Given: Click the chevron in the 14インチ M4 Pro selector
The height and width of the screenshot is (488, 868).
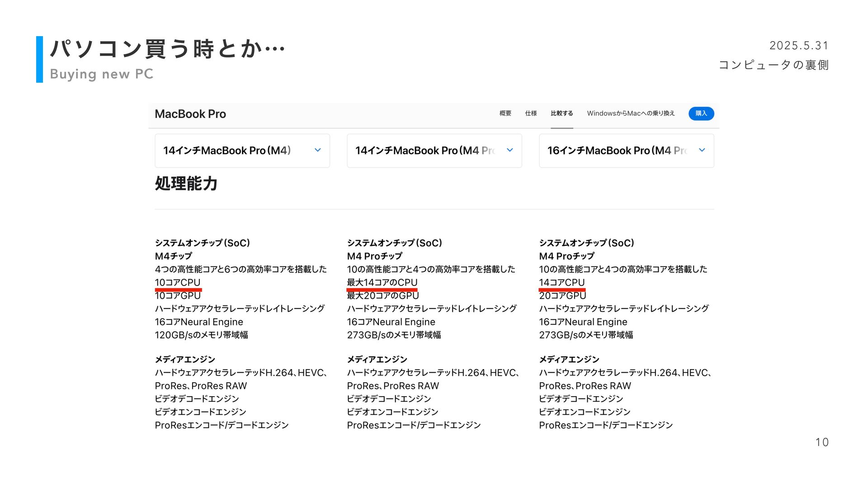Looking at the screenshot, I should tap(509, 150).
